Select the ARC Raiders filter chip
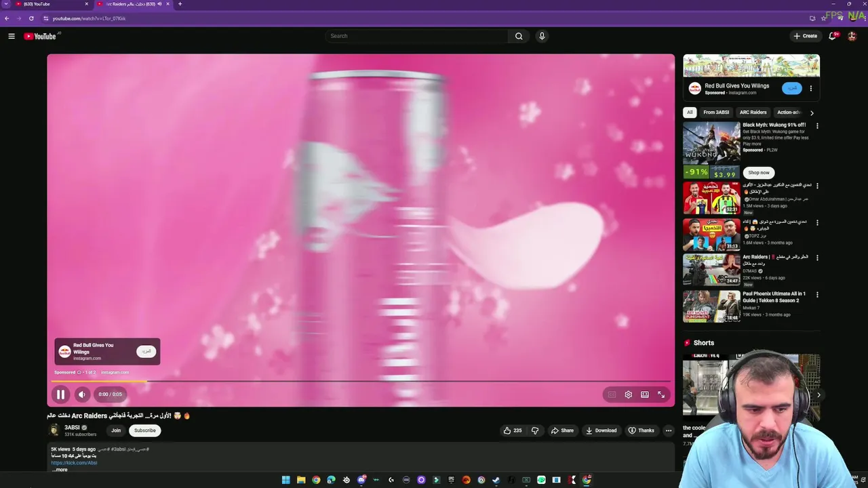 pos(753,113)
